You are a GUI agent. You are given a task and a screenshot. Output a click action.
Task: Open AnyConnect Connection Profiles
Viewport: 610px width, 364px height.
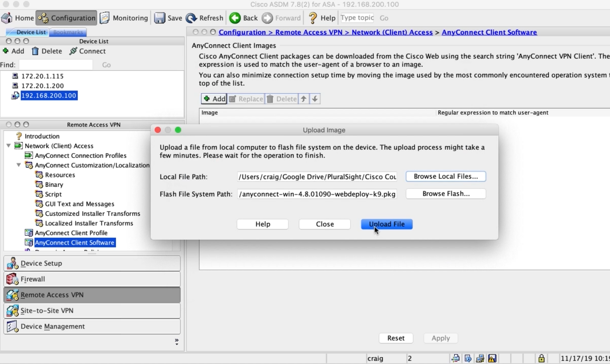coord(81,156)
